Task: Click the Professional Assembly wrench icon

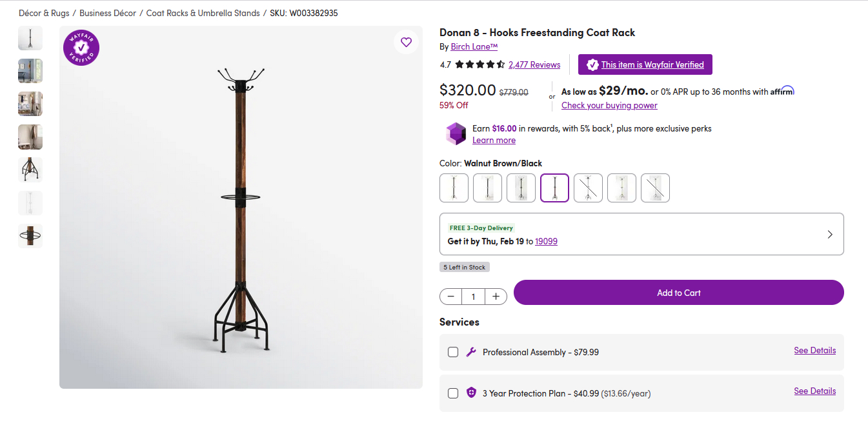Action: click(471, 352)
